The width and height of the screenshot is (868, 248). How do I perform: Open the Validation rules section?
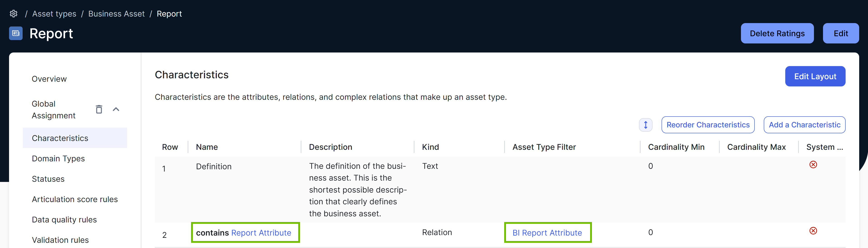[60, 240]
